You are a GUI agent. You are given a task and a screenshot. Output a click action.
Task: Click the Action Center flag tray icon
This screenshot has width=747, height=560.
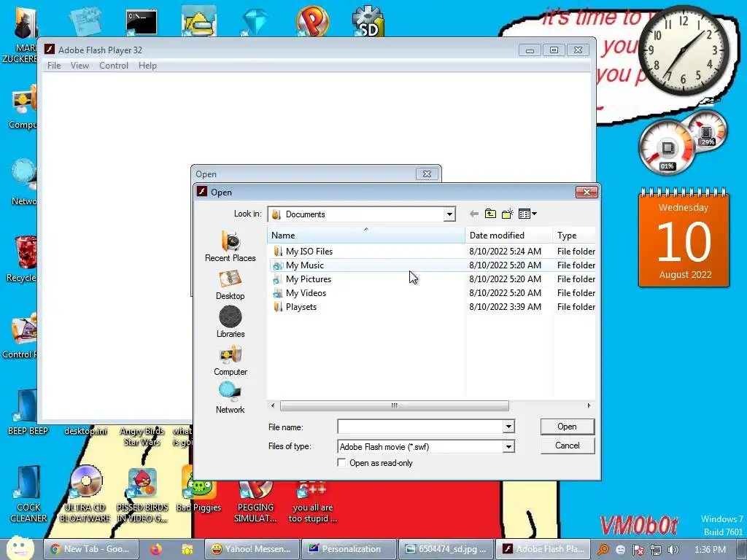[x=638, y=550]
